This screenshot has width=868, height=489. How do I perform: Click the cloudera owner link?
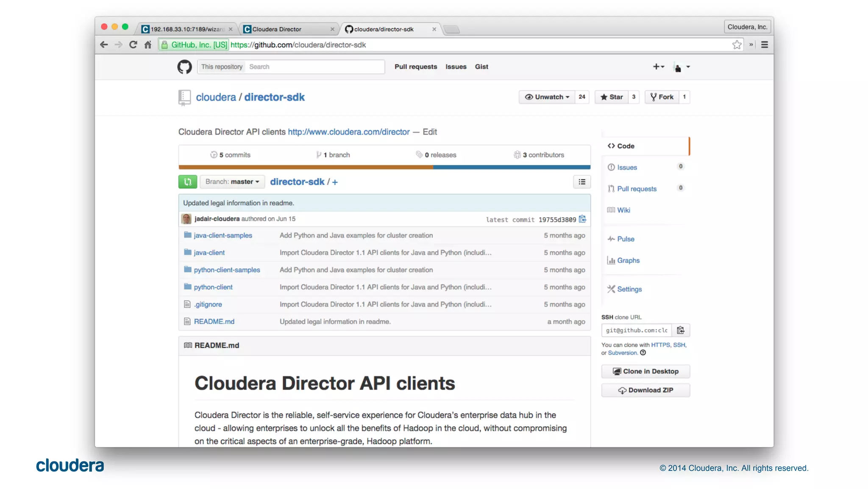(216, 97)
